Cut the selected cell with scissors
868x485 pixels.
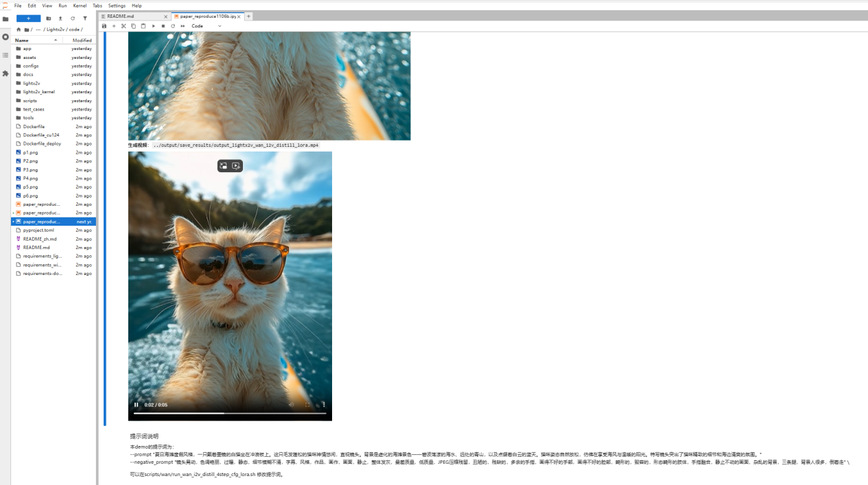pos(124,26)
